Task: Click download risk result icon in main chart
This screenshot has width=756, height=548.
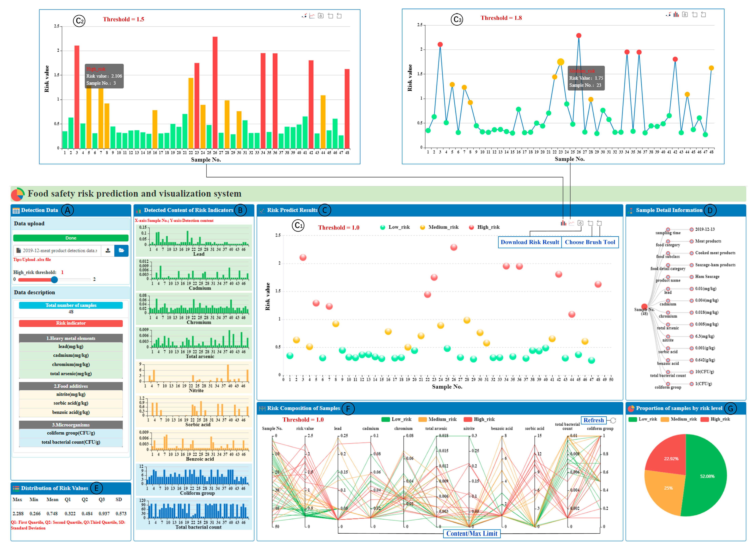Action: (x=580, y=223)
